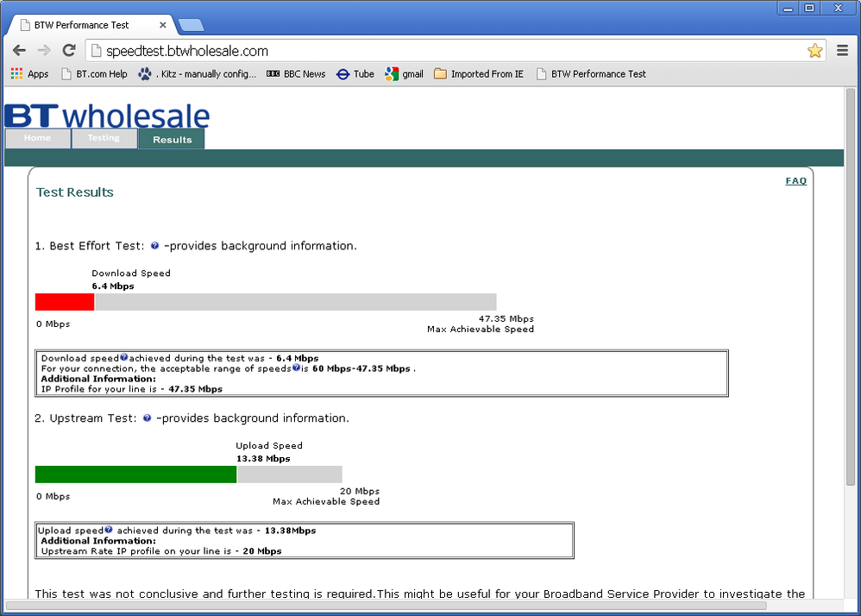Click the horizontal scrollbar at the bottom
The width and height of the screenshot is (861, 616).
point(386,606)
